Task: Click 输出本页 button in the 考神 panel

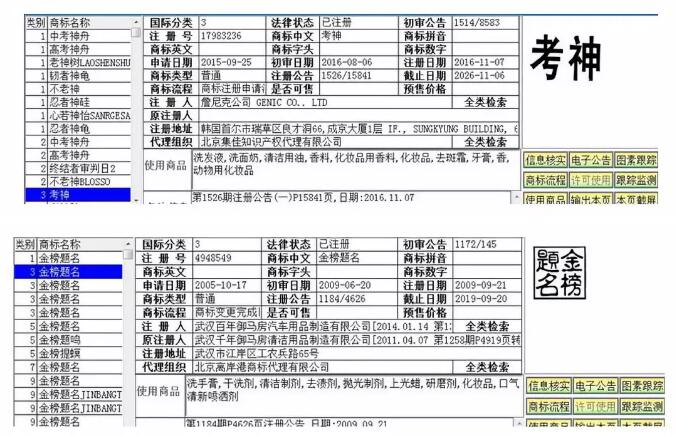Action: (x=591, y=199)
